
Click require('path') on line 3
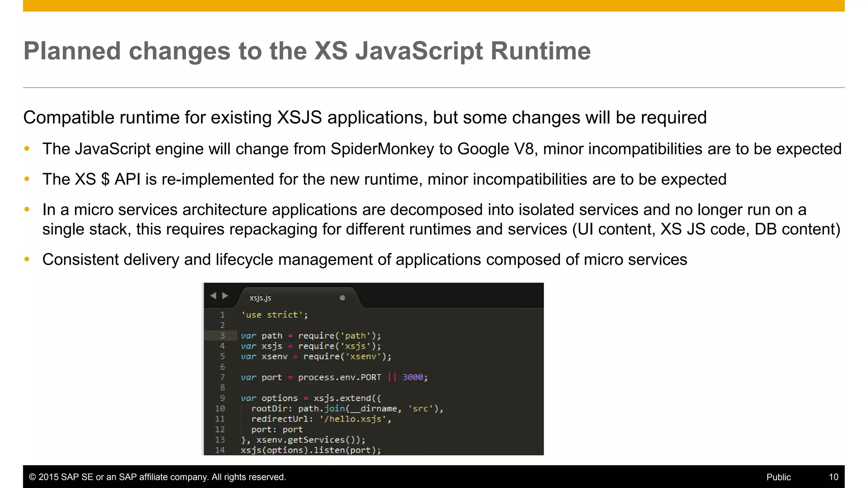point(337,335)
